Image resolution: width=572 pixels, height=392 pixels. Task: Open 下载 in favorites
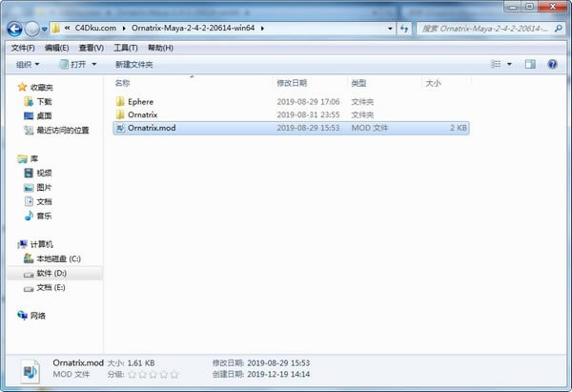(44, 102)
